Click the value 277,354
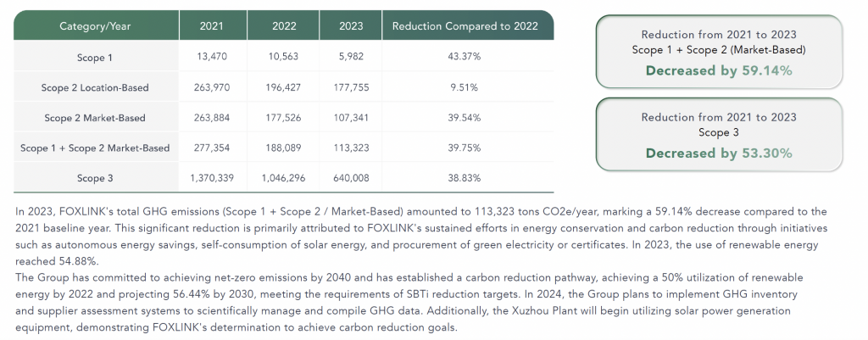The image size is (868, 340). (211, 148)
